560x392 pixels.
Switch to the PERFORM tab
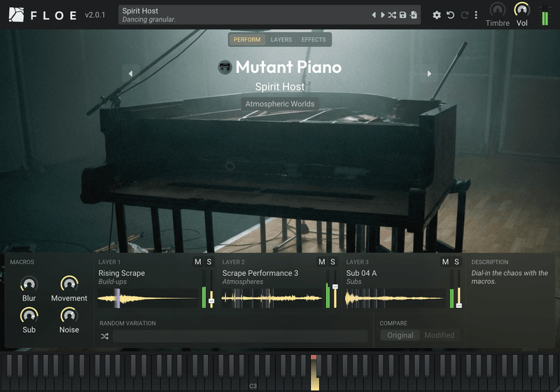click(247, 40)
